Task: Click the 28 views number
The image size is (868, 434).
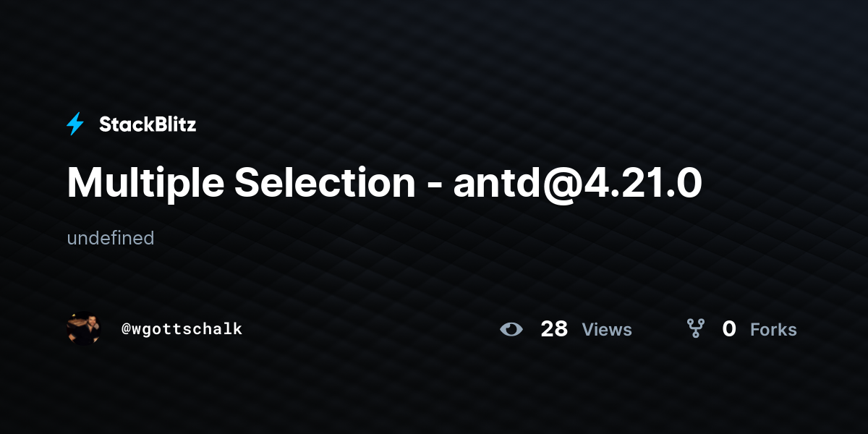Action: point(554,329)
